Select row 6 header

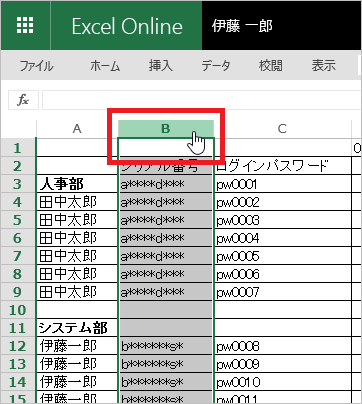[18, 238]
